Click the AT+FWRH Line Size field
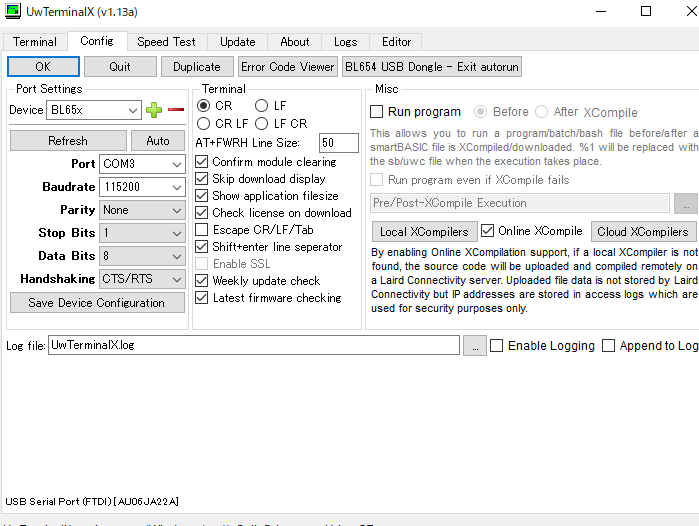This screenshot has width=699, height=526. (339, 143)
